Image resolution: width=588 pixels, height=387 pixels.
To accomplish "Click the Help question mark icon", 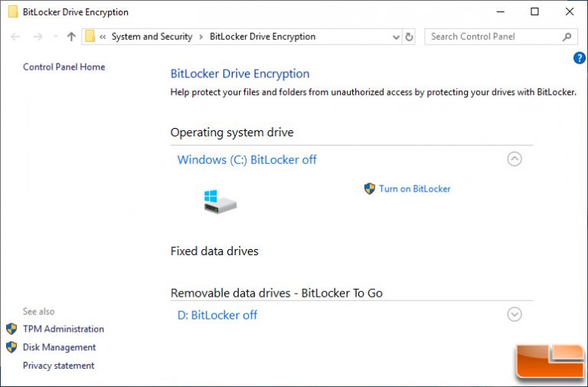I will [580, 57].
